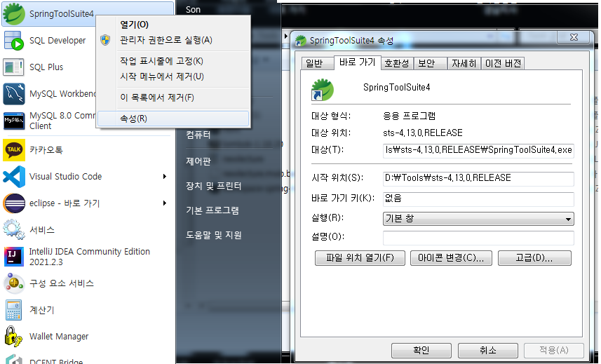Click the SQL Plus icon
601x364 pixels.
(x=13, y=67)
